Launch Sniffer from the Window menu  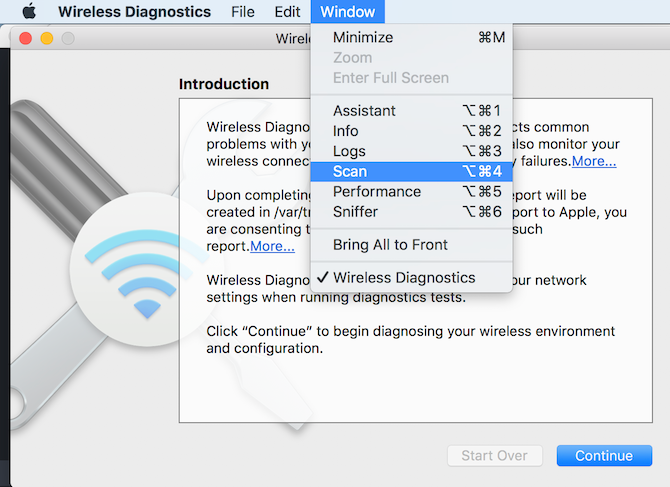[356, 212]
